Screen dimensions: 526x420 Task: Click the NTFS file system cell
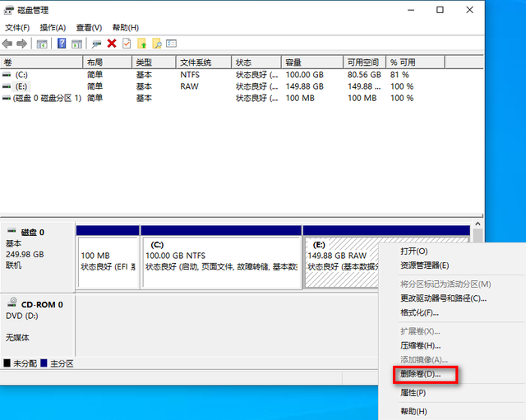(x=190, y=75)
